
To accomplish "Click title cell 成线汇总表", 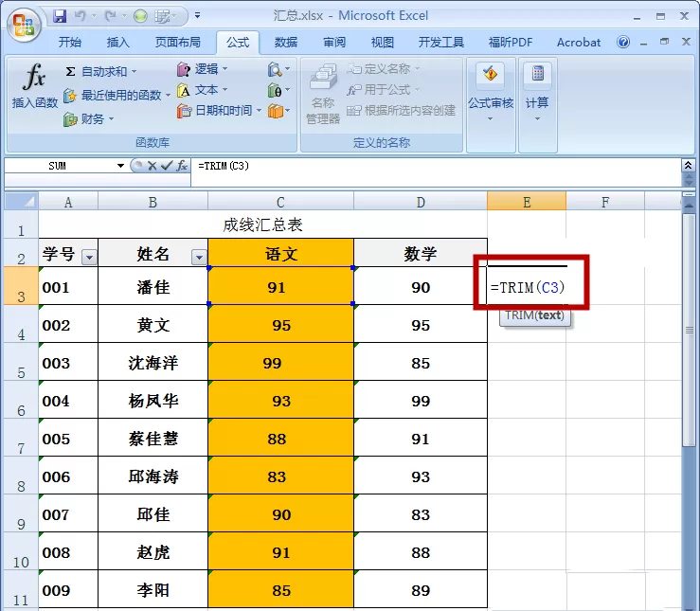I will (262, 225).
